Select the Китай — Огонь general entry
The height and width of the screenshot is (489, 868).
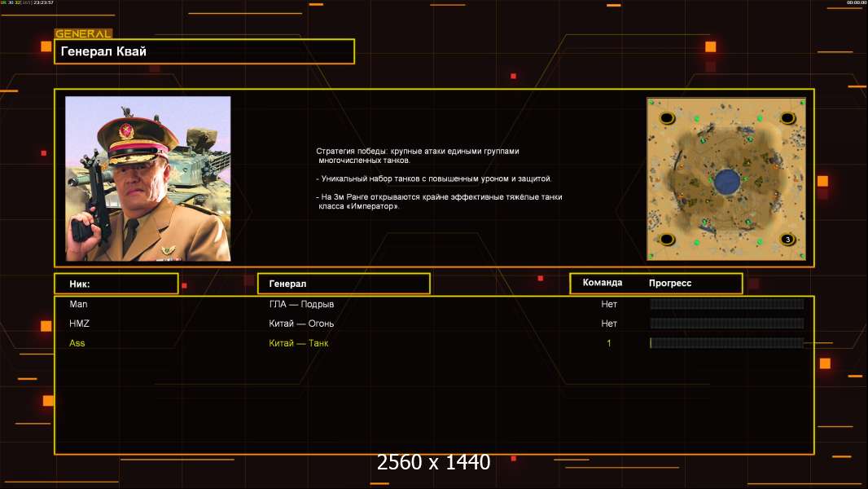[301, 324]
